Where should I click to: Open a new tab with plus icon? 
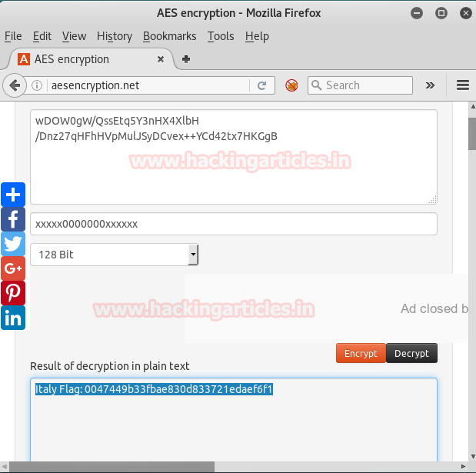pyautogui.click(x=186, y=59)
